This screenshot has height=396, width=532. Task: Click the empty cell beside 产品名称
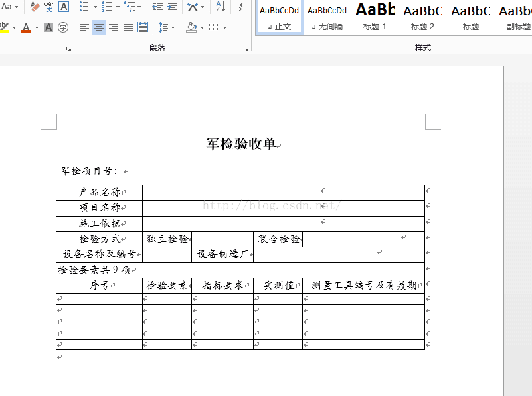(284, 193)
